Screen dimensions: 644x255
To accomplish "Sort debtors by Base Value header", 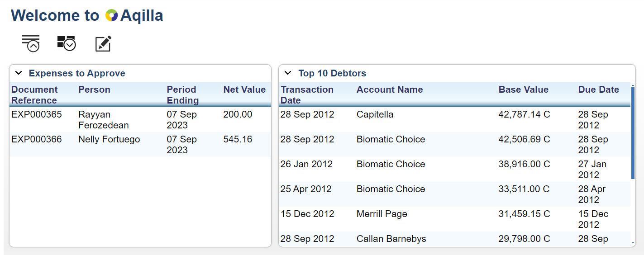I will tap(523, 90).
